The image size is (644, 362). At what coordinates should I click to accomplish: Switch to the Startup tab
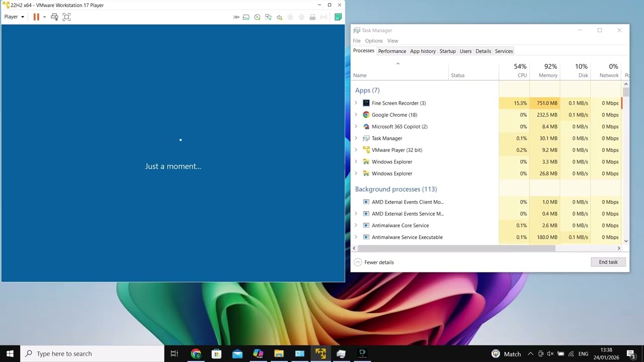(447, 51)
